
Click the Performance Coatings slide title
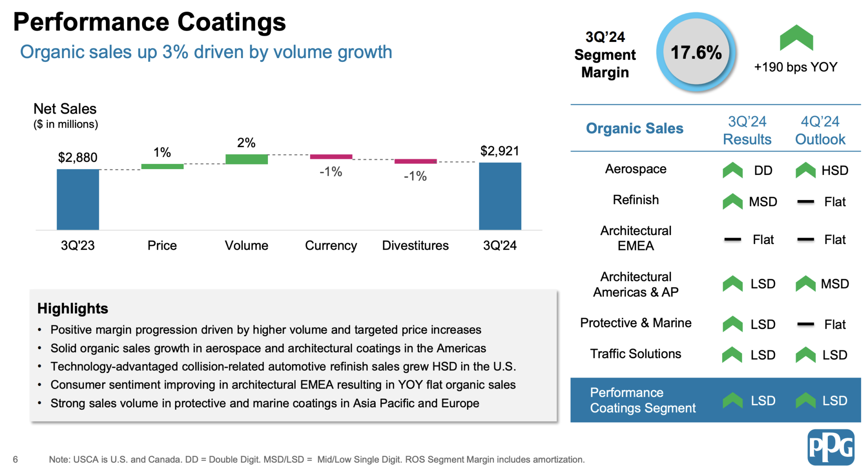coord(150,22)
